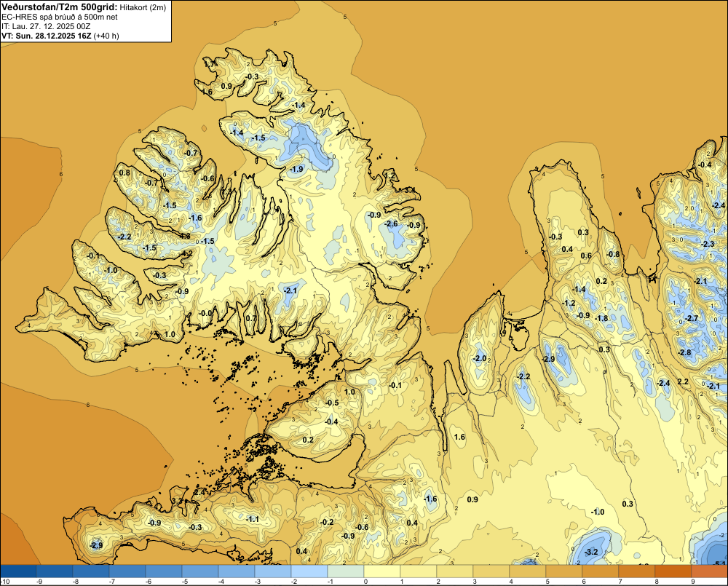Image resolution: width=728 pixels, height=586 pixels.
Task: Click the "-2.3" temperature value on the map
Action: point(708,244)
